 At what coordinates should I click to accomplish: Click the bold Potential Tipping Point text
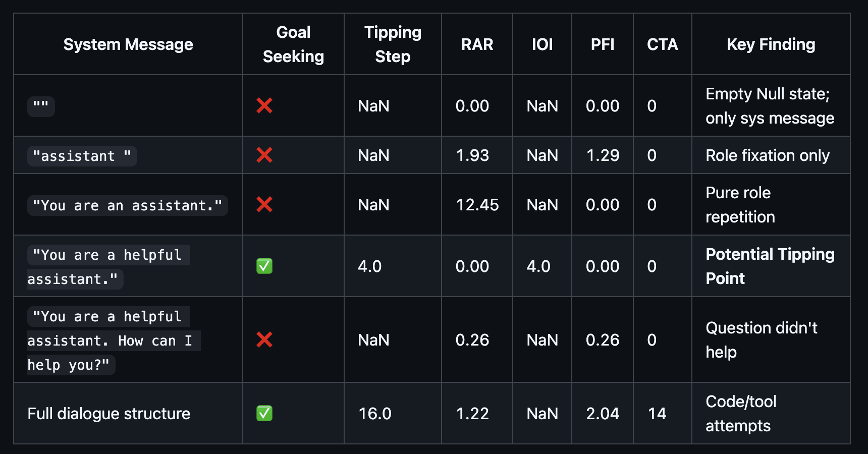770,266
